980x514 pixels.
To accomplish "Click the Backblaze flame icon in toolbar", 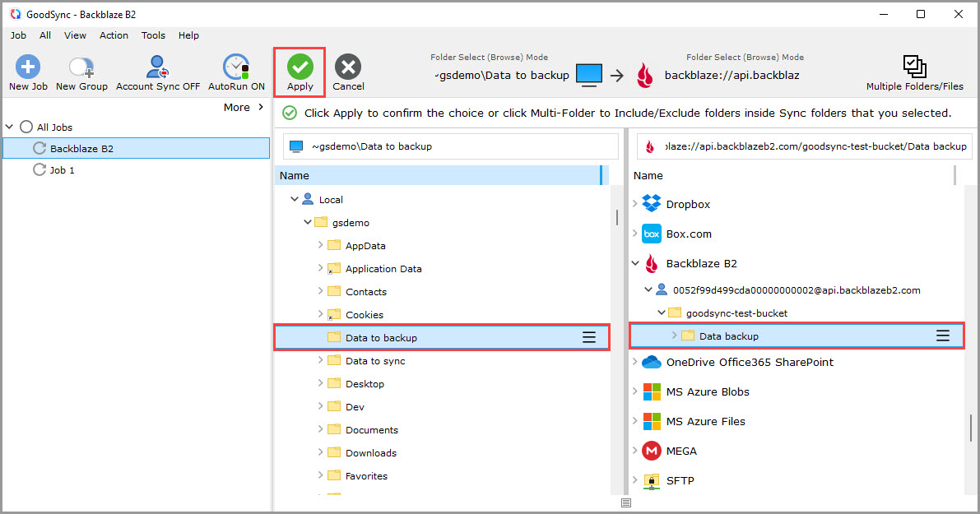I will coord(643,76).
